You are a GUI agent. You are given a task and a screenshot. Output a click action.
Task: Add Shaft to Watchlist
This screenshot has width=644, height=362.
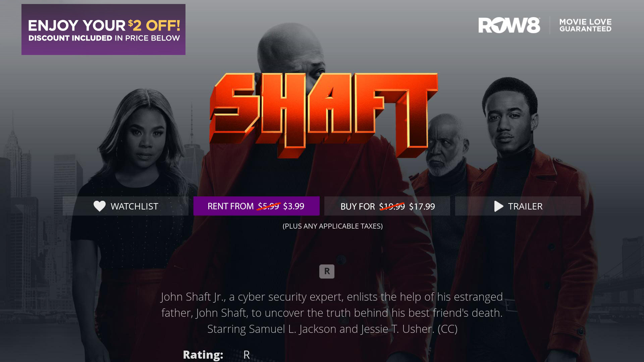(x=125, y=206)
